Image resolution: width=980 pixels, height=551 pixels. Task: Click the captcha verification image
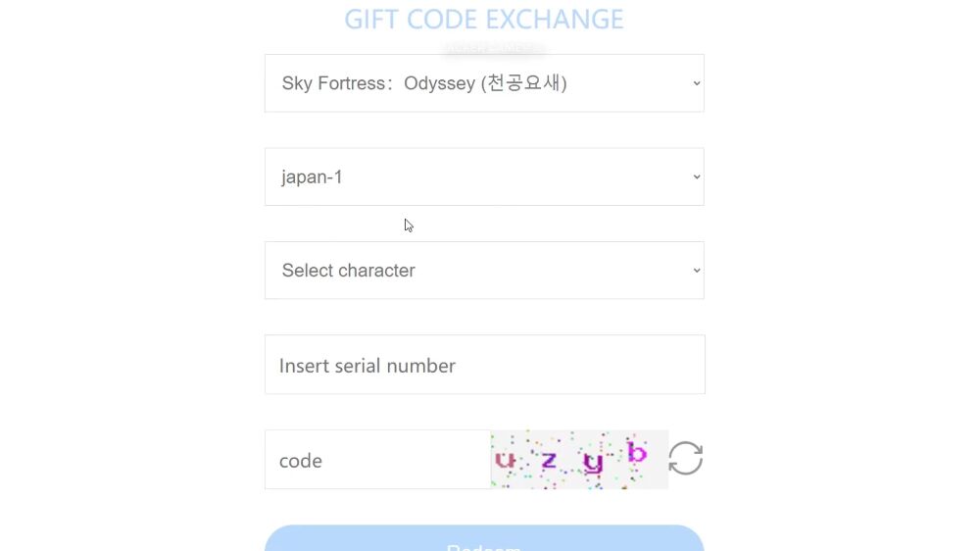pos(579,459)
